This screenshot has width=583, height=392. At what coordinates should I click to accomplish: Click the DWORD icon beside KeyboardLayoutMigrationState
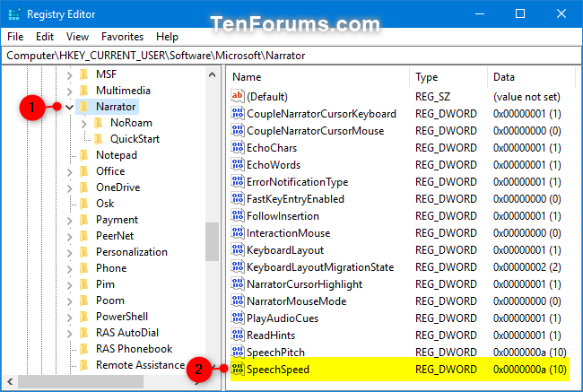coord(238,267)
